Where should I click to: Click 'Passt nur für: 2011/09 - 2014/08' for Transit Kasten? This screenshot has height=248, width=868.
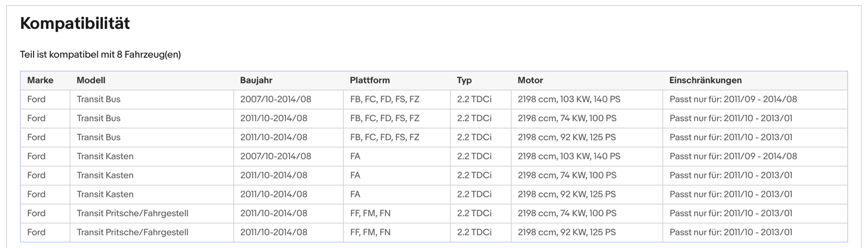pos(733,156)
